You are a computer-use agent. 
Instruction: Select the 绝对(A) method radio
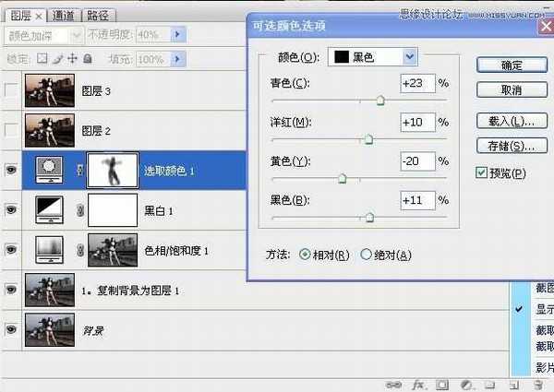coord(366,254)
